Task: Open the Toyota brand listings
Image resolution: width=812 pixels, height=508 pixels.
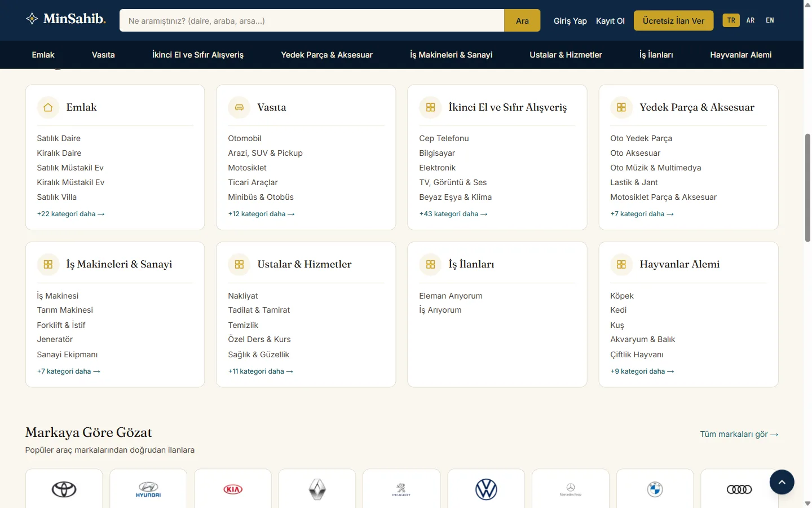Action: [x=64, y=489]
